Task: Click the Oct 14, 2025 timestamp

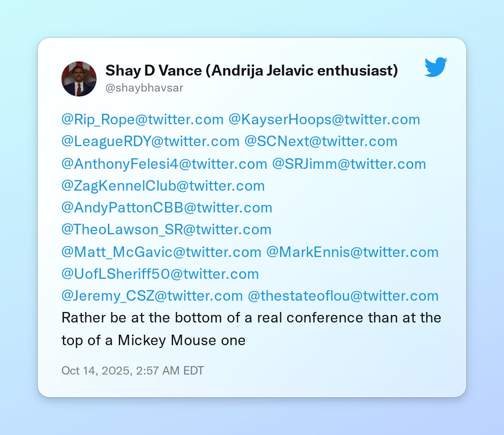Action: click(x=133, y=371)
